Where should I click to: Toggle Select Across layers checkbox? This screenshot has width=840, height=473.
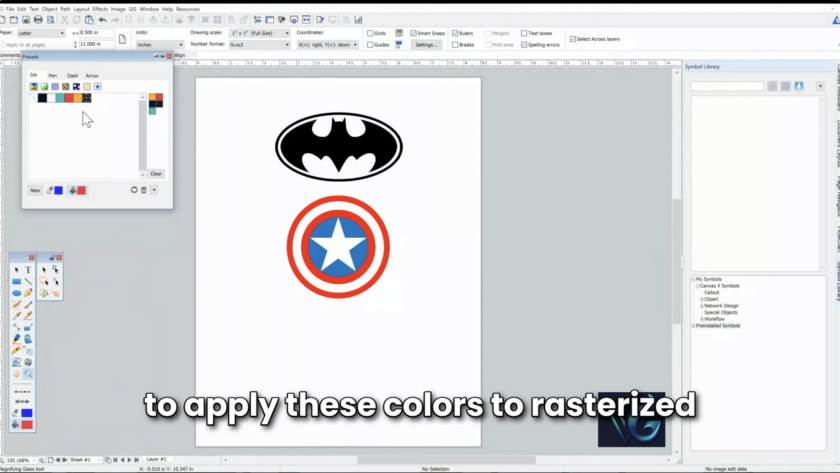(x=573, y=39)
